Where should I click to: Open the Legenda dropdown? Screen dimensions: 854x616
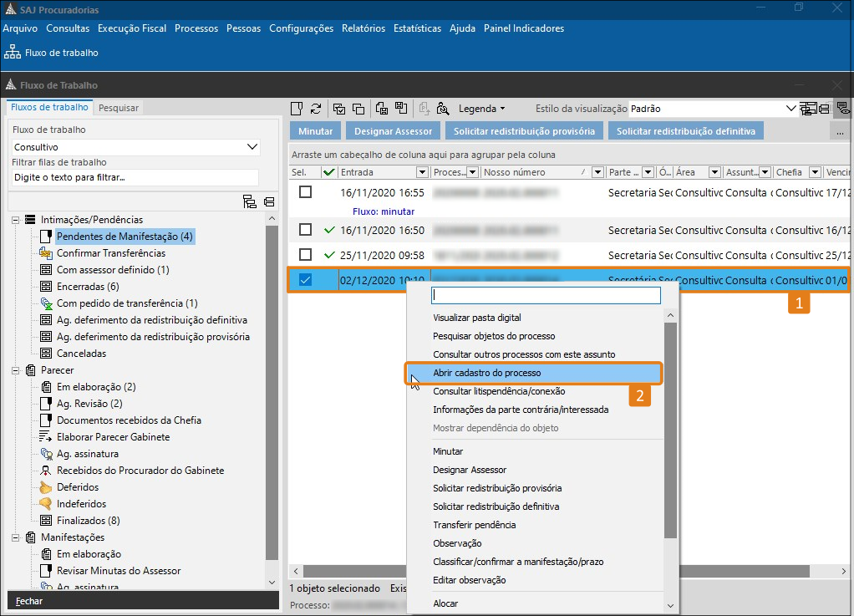(482, 109)
